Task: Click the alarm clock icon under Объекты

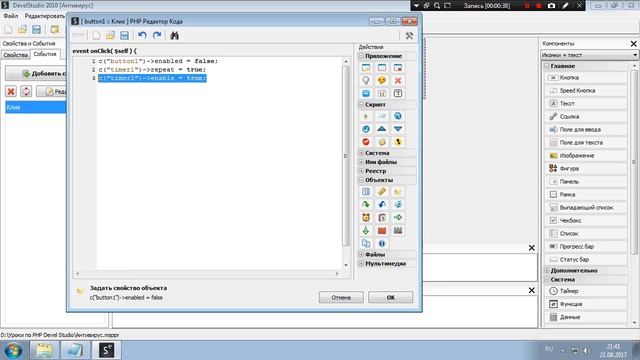Action: 366,218
